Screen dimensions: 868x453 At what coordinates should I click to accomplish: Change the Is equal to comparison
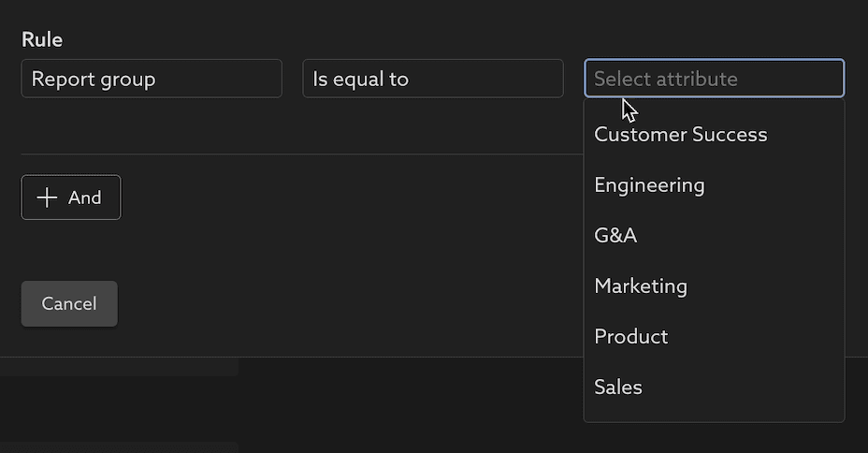432,79
